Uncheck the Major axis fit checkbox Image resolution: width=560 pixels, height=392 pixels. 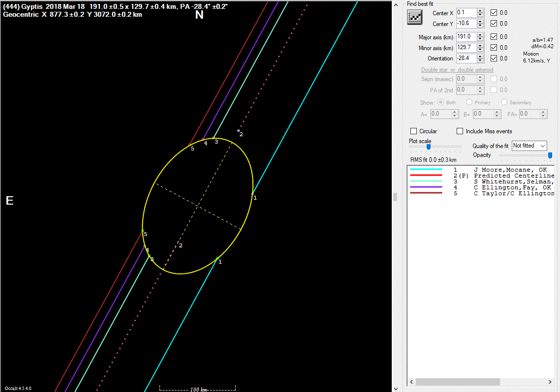(494, 37)
